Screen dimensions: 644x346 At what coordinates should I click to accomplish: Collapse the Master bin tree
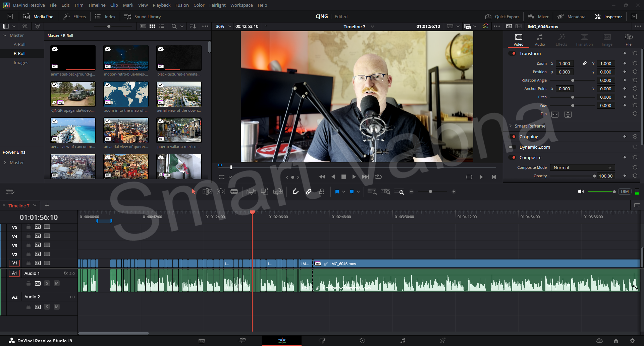tap(5, 35)
